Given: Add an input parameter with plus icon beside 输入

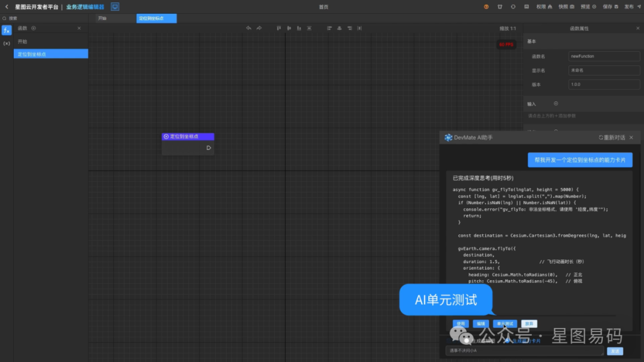Looking at the screenshot, I should coord(556,104).
